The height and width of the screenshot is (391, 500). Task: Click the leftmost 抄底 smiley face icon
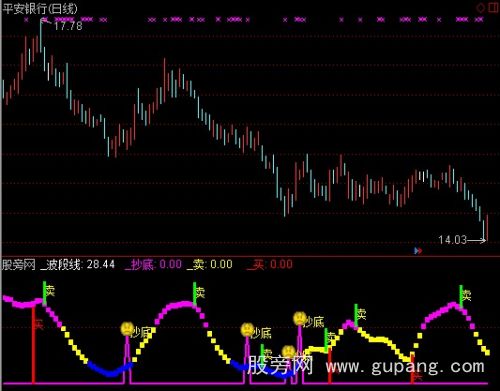click(127, 329)
